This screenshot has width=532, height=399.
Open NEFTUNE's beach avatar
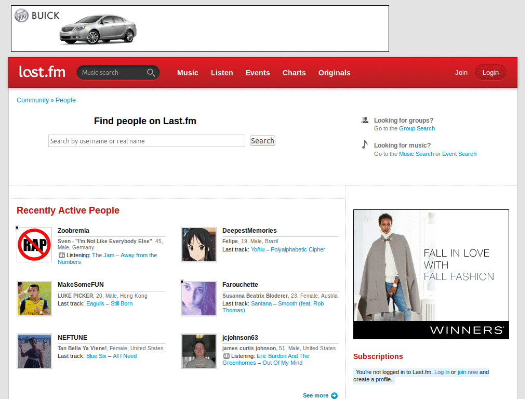[34, 351]
